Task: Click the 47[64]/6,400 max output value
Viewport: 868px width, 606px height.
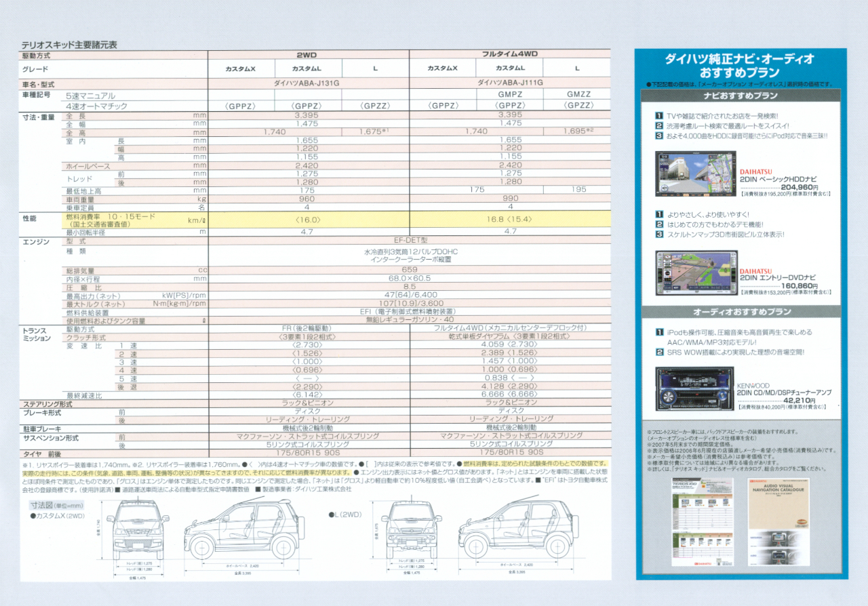Action: (x=410, y=295)
